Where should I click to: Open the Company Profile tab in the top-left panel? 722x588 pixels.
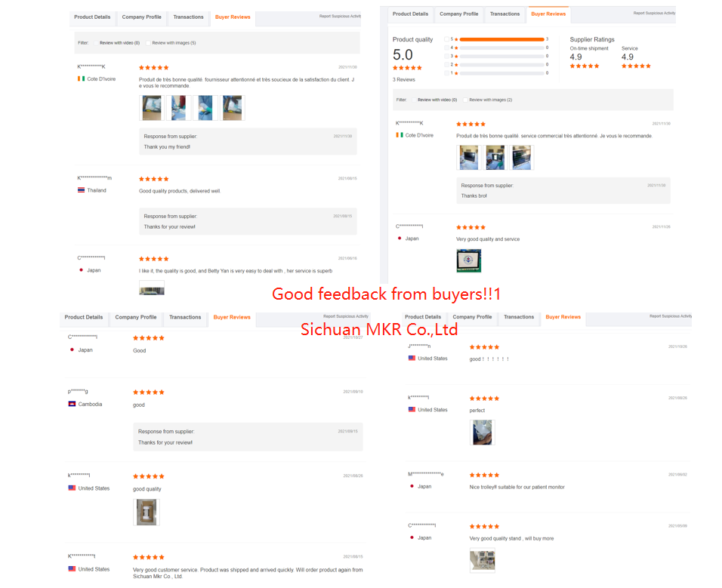coord(141,17)
